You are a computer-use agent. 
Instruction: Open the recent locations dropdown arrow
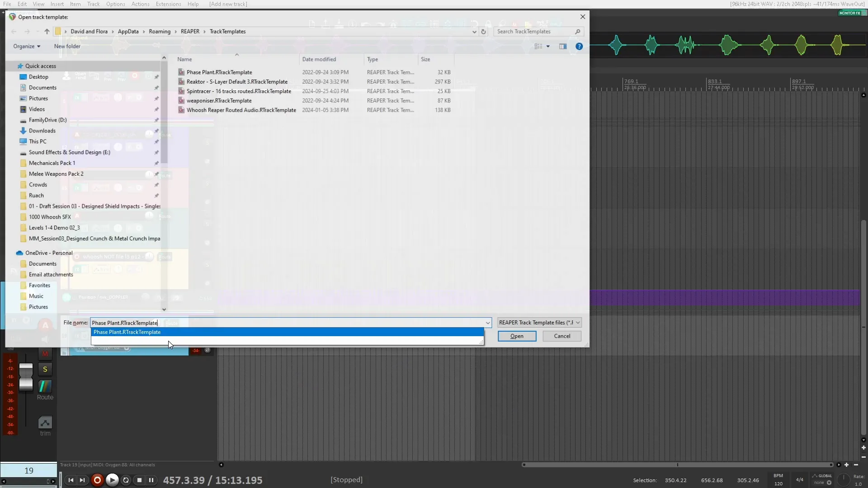click(x=37, y=32)
